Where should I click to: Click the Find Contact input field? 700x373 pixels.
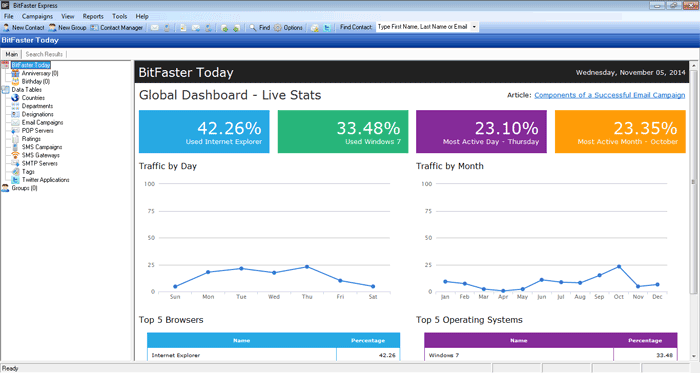[423, 27]
